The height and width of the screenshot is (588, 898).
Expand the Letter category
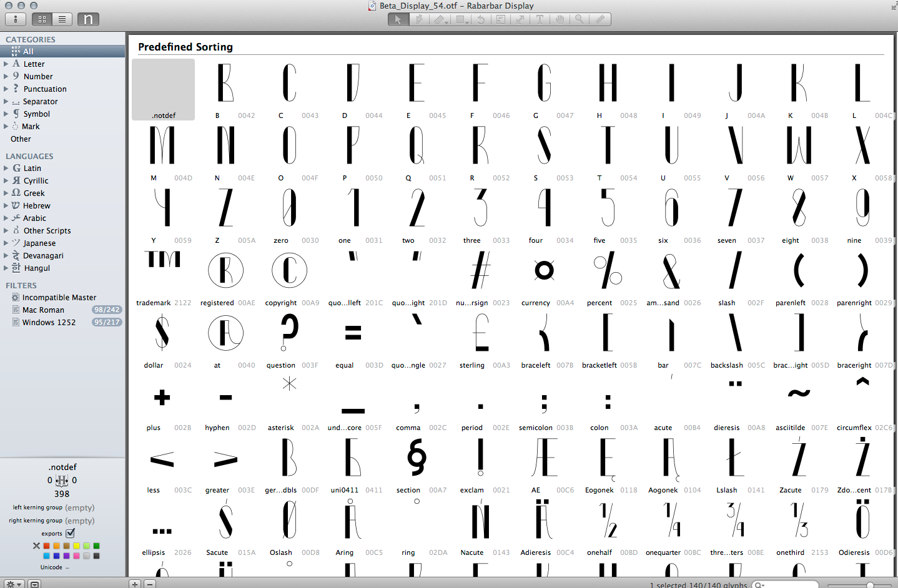(x=6, y=64)
